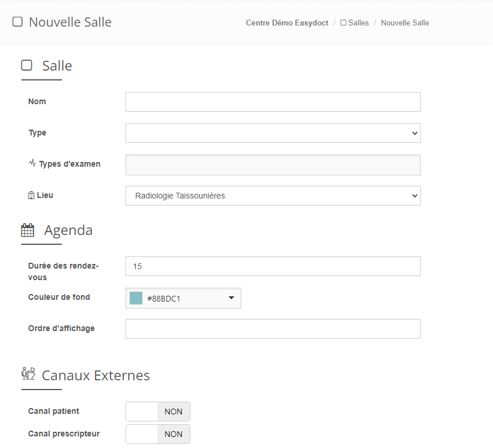The height and width of the screenshot is (448, 493).
Task: Toggle the Canal patient switch
Action: [x=158, y=412]
